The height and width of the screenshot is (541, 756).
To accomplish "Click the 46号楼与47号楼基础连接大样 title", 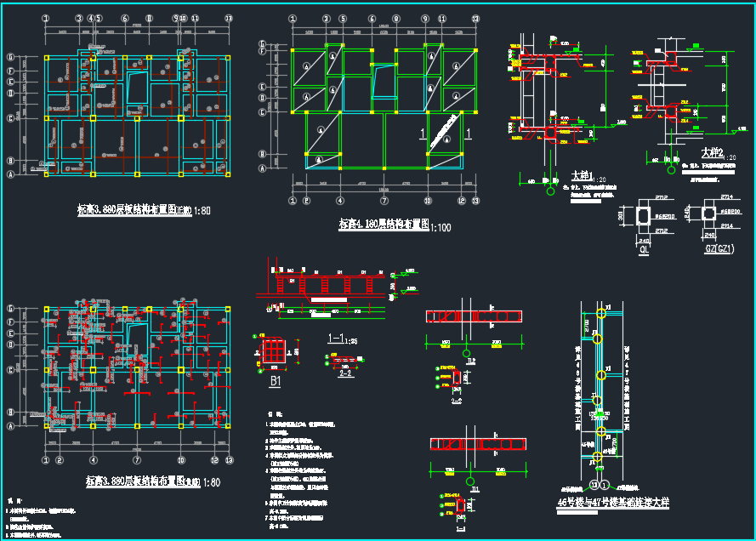I will [613, 502].
